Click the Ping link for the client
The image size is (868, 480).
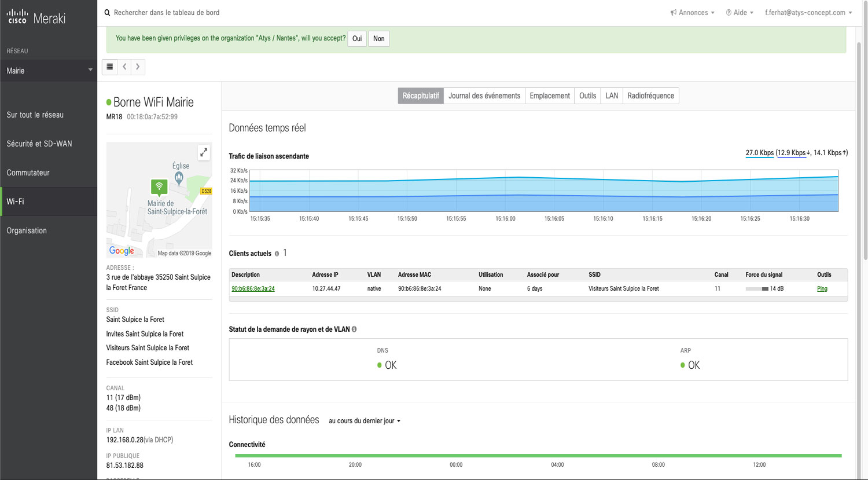click(822, 288)
